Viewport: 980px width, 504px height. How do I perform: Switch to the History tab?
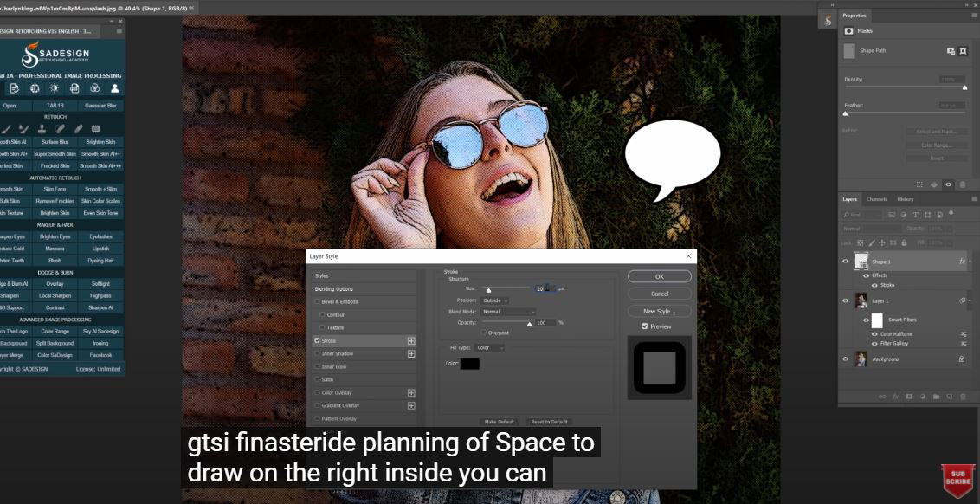pos(905,199)
